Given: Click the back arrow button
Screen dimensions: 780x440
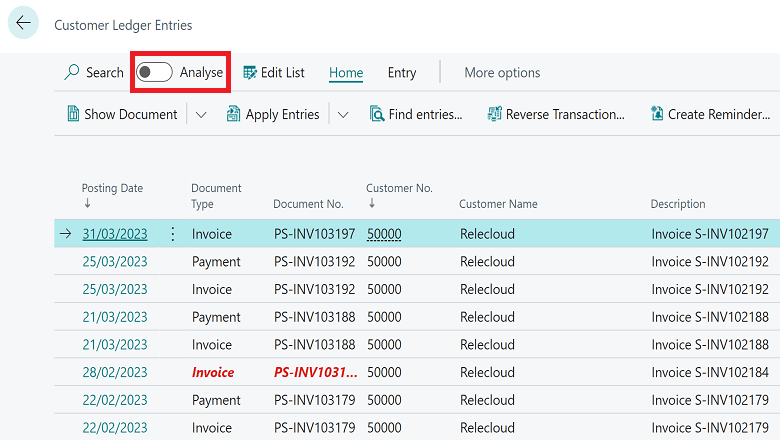Looking at the screenshot, I should 24,24.
